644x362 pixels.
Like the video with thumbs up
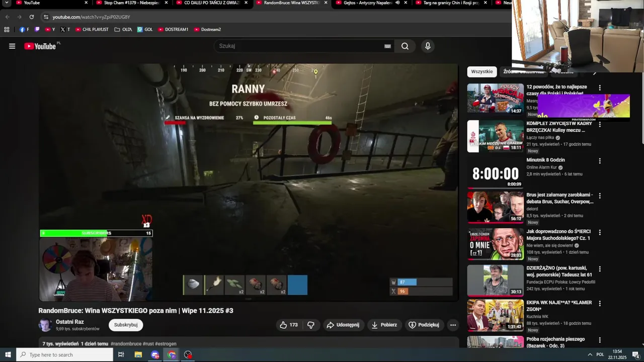pos(289,325)
